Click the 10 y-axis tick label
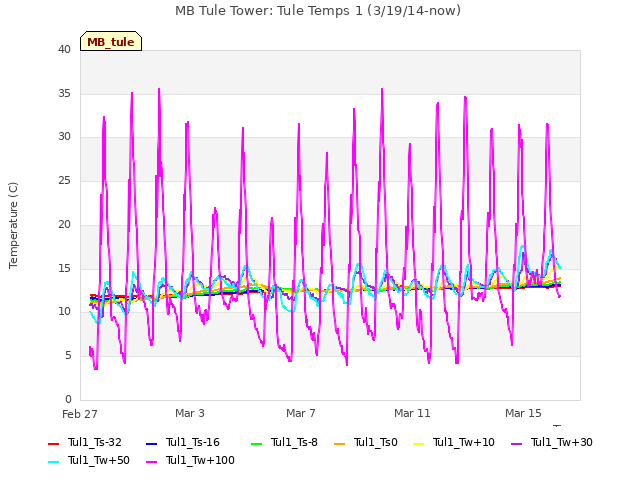Screen dimensions: 640x480 pos(64,312)
